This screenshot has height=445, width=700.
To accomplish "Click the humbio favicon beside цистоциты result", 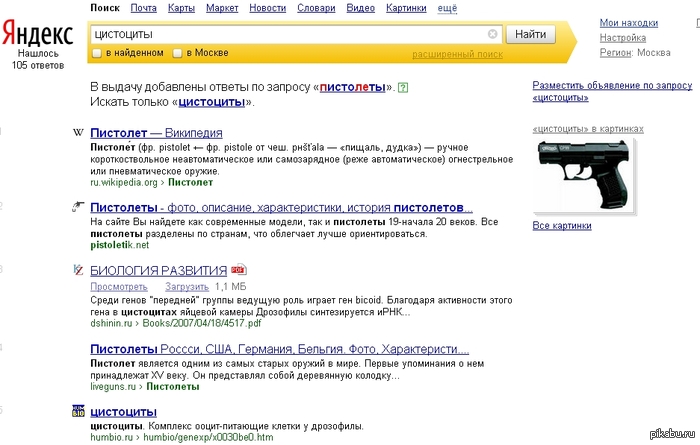I will coord(78,411).
